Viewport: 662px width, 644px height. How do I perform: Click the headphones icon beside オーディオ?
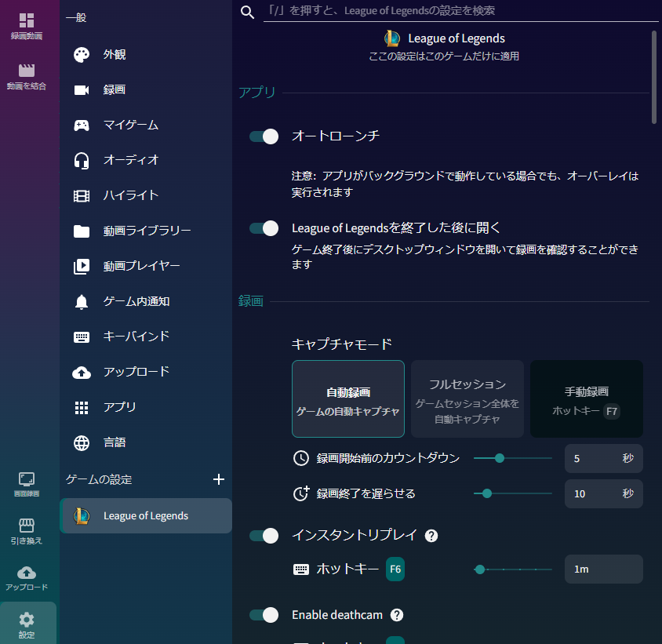(82, 161)
